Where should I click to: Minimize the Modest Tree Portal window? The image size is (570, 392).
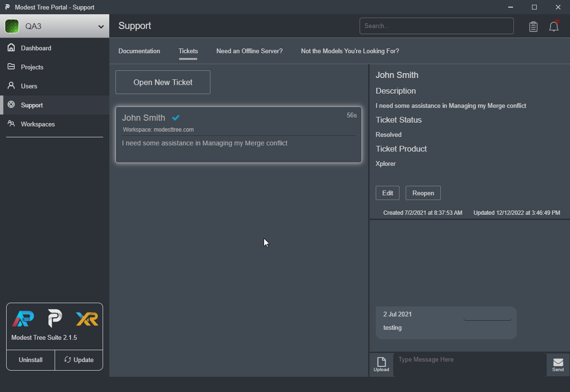click(511, 7)
